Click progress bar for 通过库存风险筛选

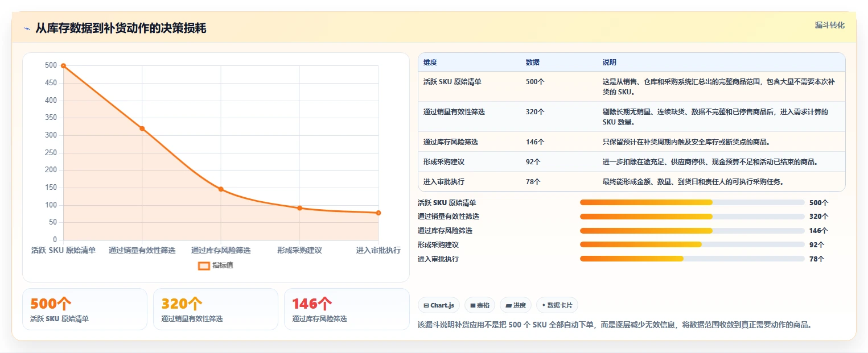(x=692, y=231)
